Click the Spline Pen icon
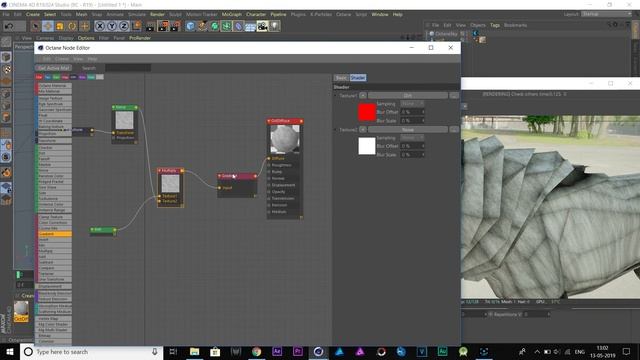Viewport: 640px width, 360px height. pyautogui.click(x=202, y=27)
